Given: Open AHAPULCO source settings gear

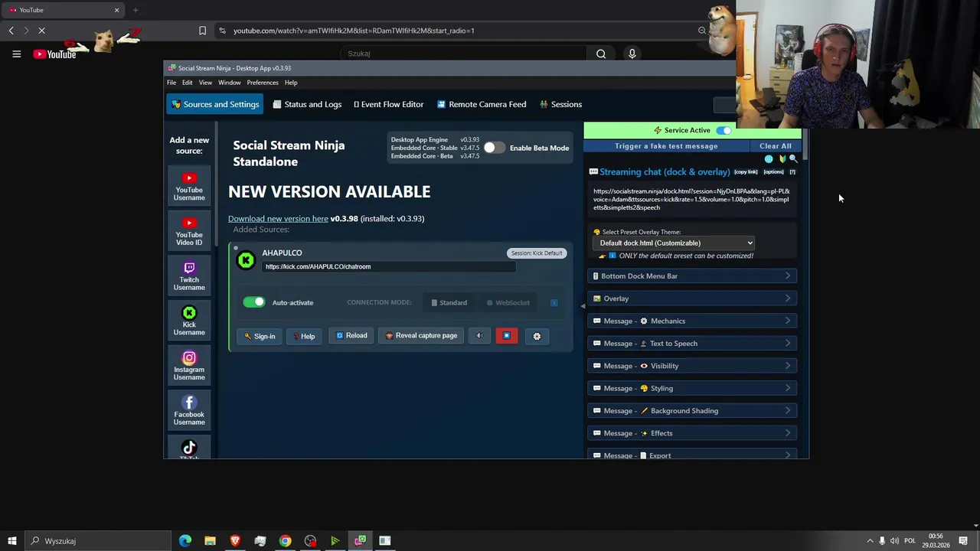Looking at the screenshot, I should coord(537,336).
